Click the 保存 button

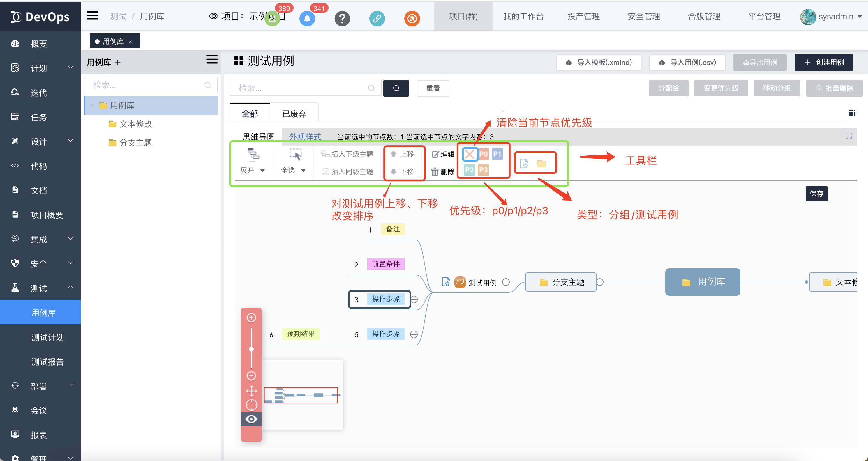pos(816,194)
